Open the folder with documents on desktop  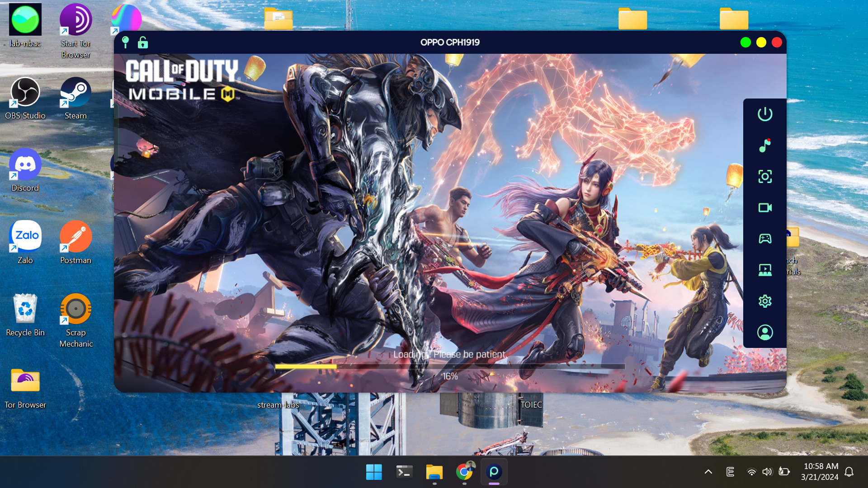point(278,19)
